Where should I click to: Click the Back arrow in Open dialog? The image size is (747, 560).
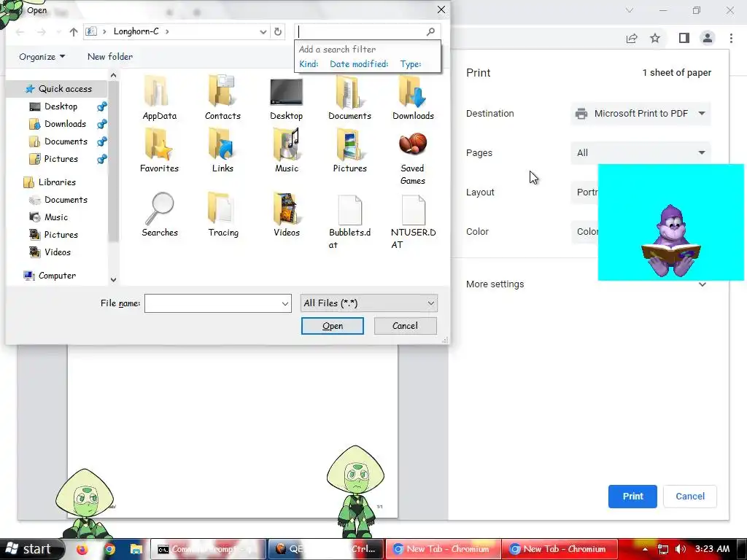coord(20,32)
